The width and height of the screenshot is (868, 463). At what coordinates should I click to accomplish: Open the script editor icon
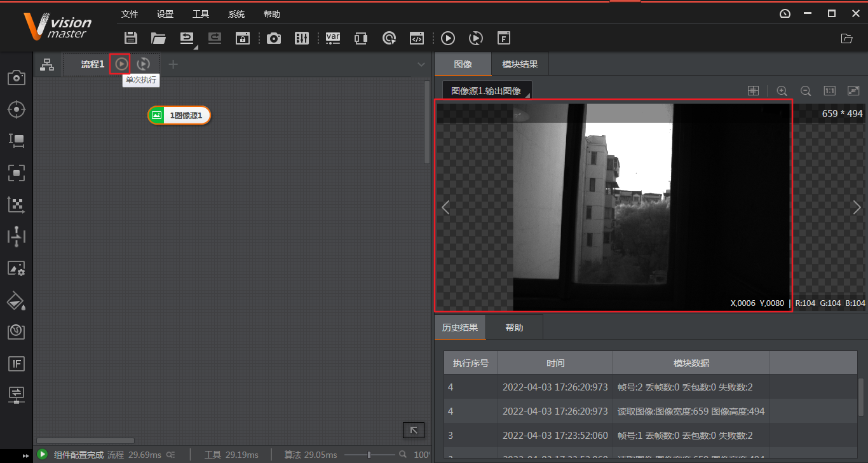417,38
